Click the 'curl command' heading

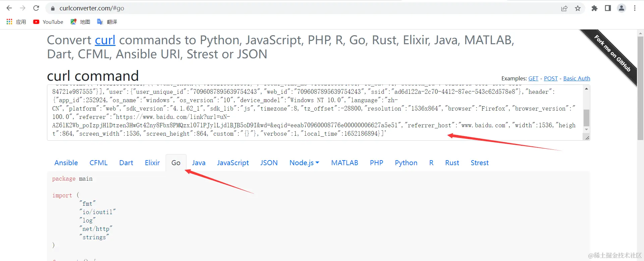point(93,76)
